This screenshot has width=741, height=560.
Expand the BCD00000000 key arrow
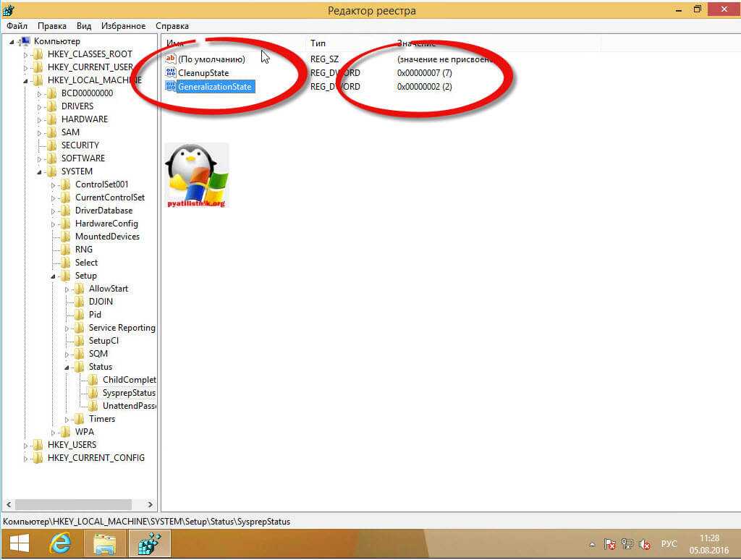tap(39, 94)
